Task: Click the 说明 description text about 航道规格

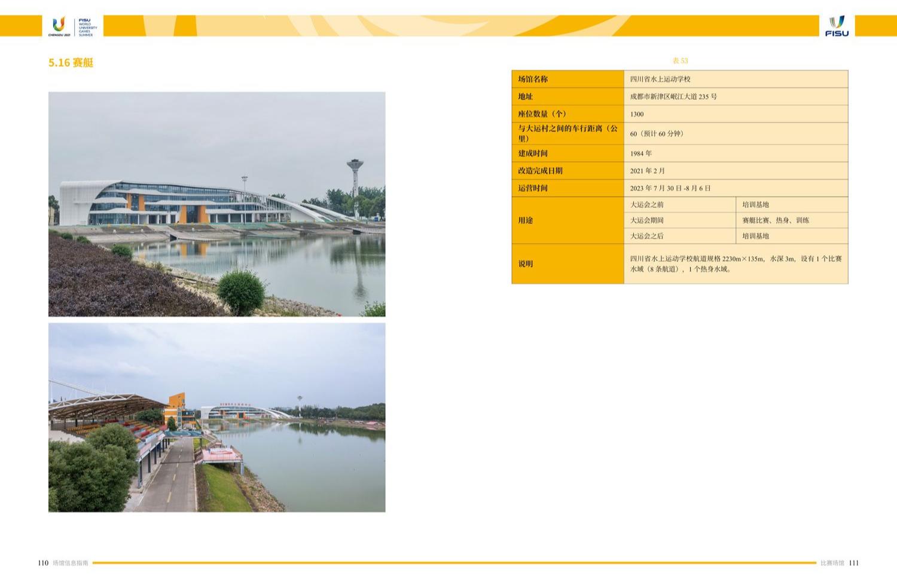Action: click(x=736, y=264)
